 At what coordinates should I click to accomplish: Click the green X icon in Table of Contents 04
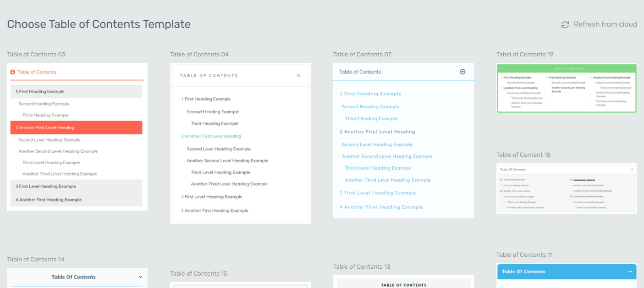click(x=298, y=76)
